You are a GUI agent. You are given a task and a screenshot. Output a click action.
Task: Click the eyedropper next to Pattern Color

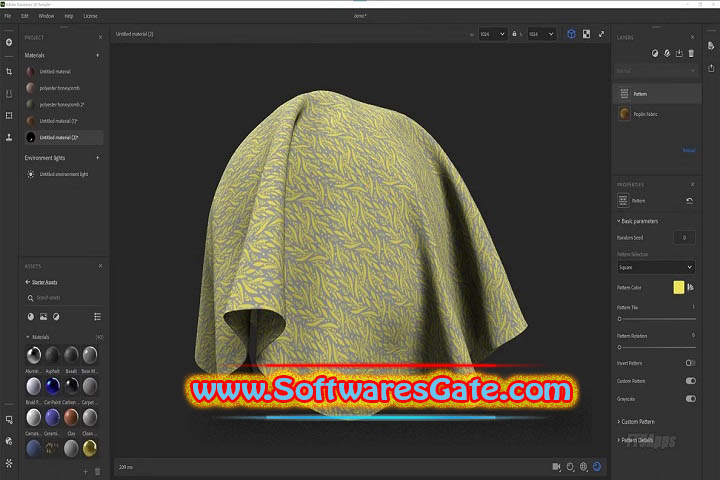point(691,288)
